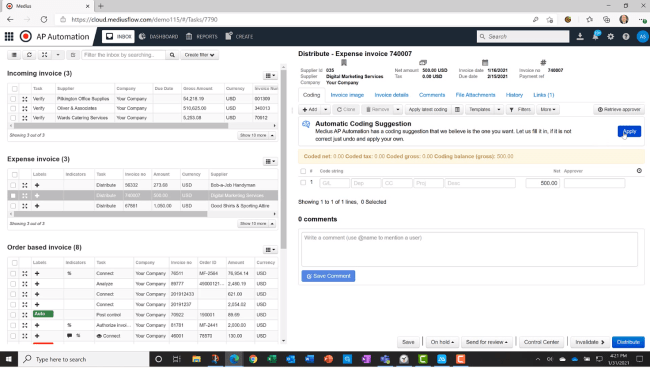The width and height of the screenshot is (650, 368).
Task: Open Incoming invoice column settings dropdown
Action: 270,75
